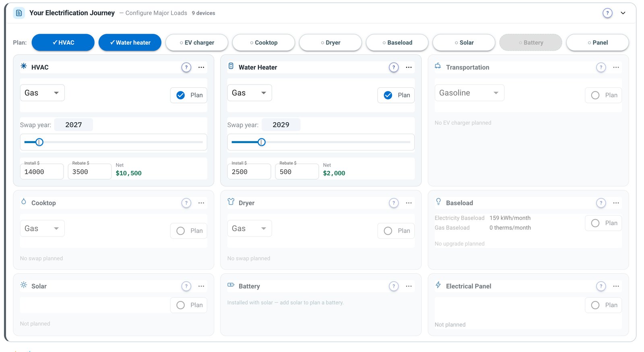Click the Transportation help question mark
The height and width of the screenshot is (352, 644).
pos(601,67)
